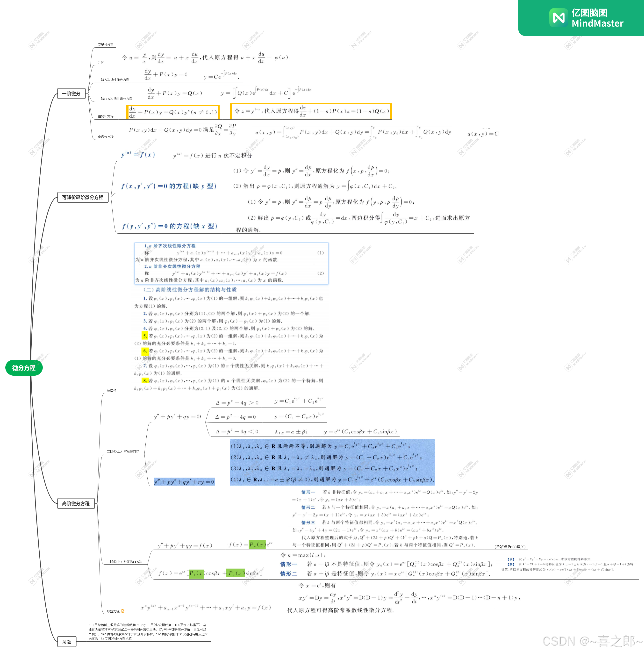
Task: Click the yellow-boxed Bernoulli equation image
Action: 173,112
